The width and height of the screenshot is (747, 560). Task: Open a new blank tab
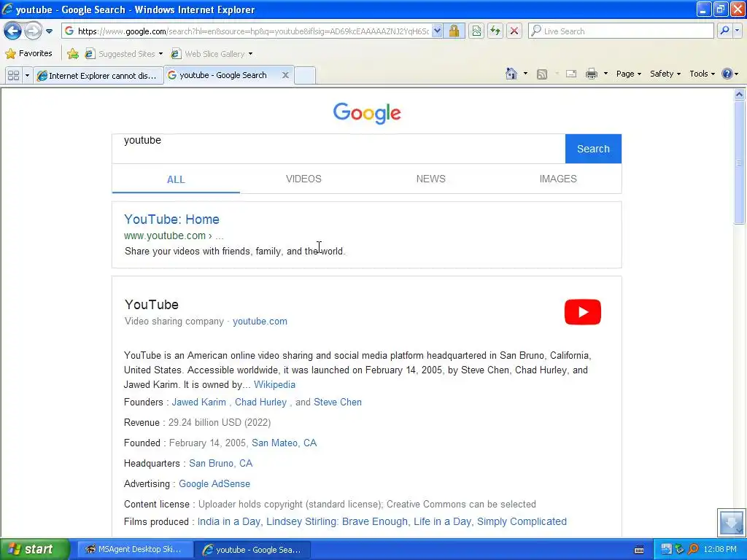[305, 75]
